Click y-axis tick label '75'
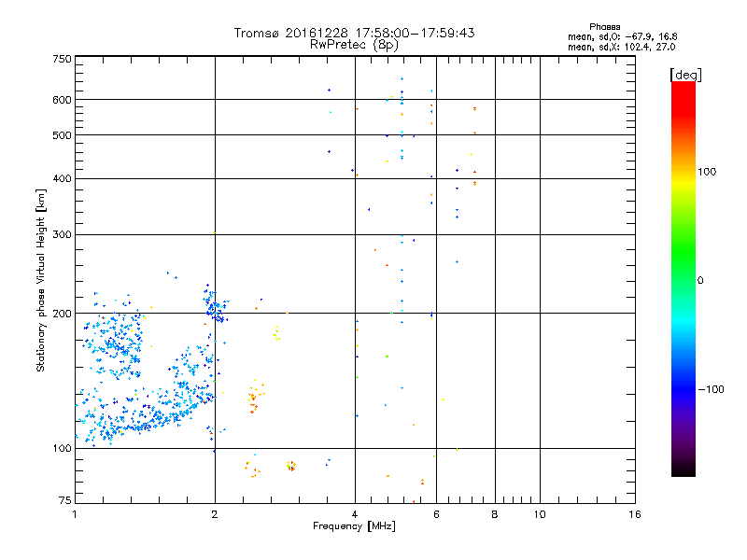The width and height of the screenshot is (747, 560). (65, 500)
